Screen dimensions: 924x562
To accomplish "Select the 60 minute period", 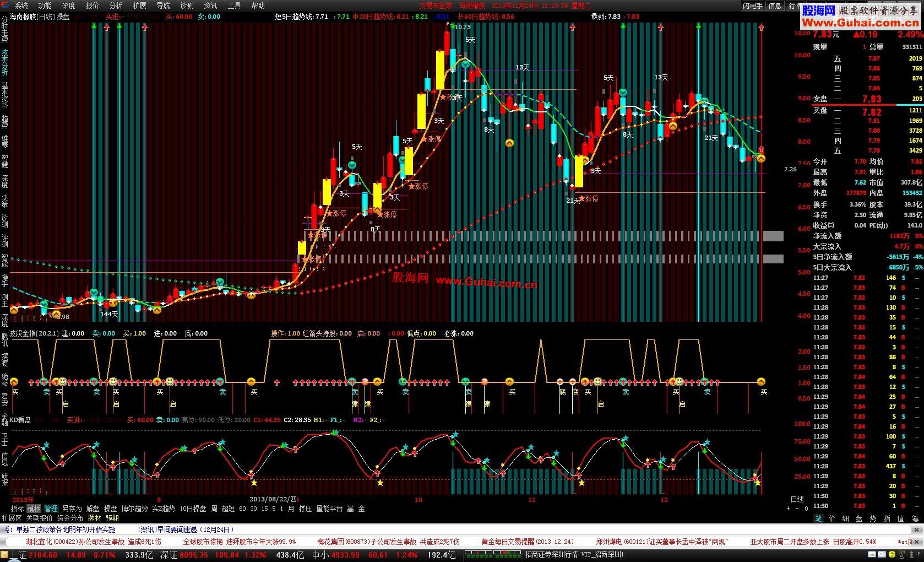I will tap(242, 509).
